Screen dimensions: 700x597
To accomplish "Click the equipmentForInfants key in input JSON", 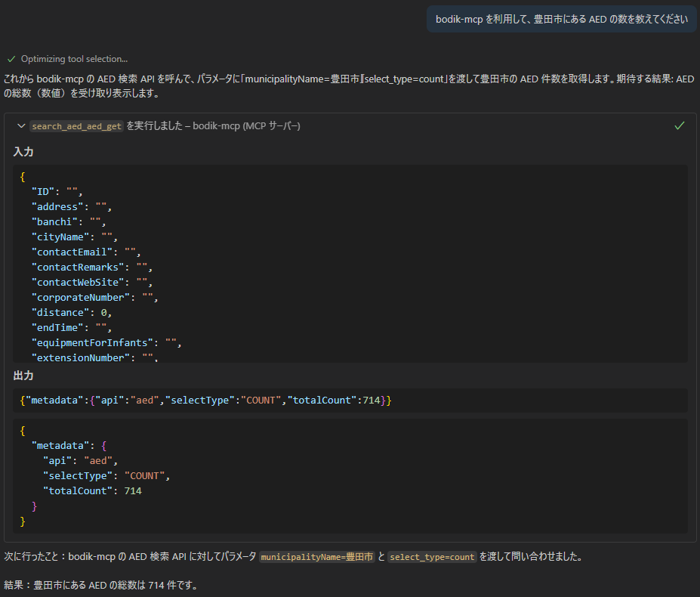I will pos(88,342).
